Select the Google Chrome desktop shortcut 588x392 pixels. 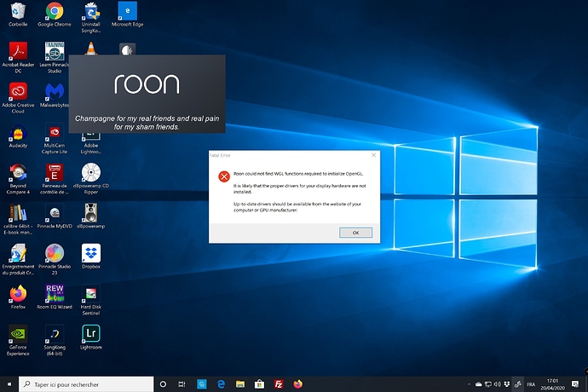(55, 14)
